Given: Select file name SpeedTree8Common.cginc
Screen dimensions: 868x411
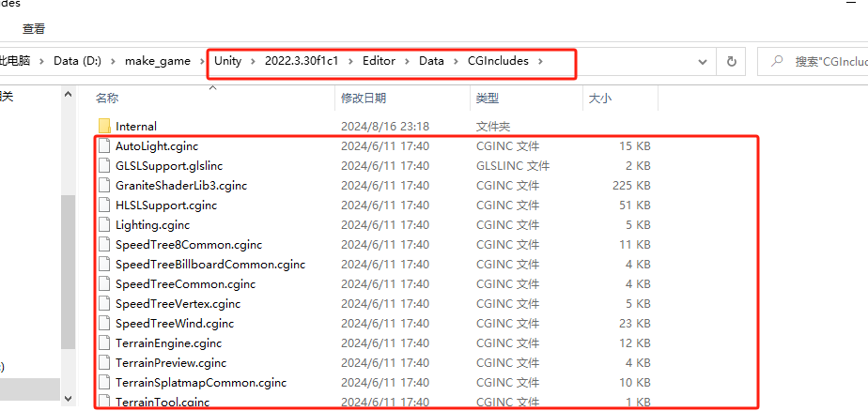Looking at the screenshot, I should (x=189, y=245).
